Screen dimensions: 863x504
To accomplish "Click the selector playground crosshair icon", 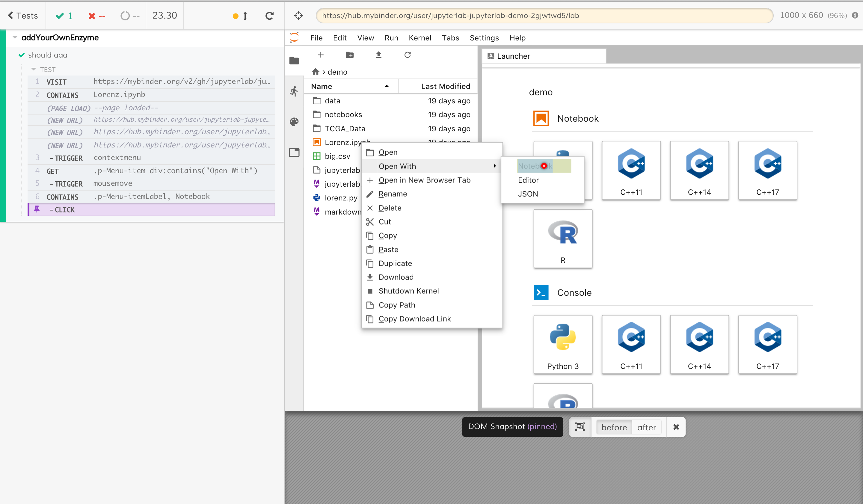I will 299,15.
